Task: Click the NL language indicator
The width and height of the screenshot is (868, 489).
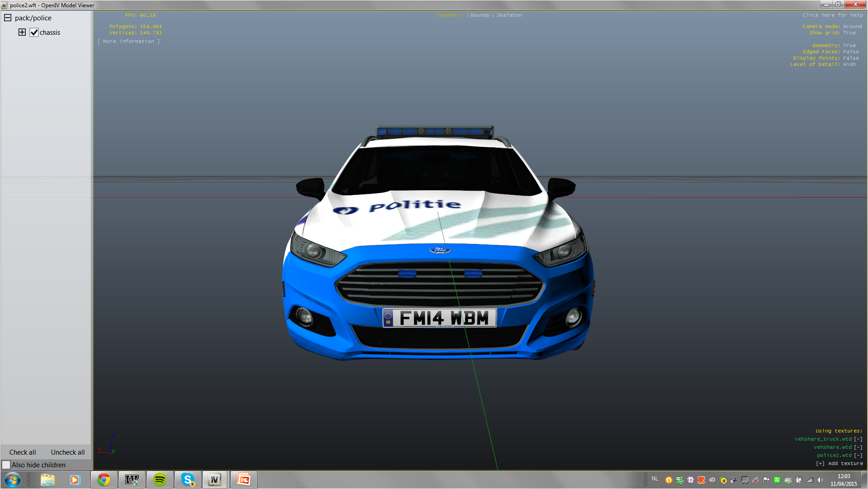Action: point(655,479)
